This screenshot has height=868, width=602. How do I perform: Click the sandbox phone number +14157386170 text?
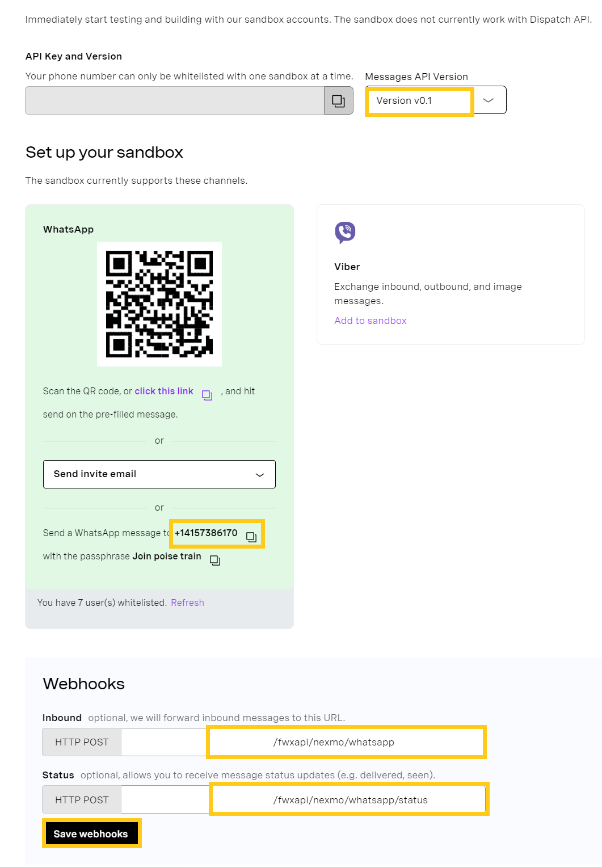206,533
